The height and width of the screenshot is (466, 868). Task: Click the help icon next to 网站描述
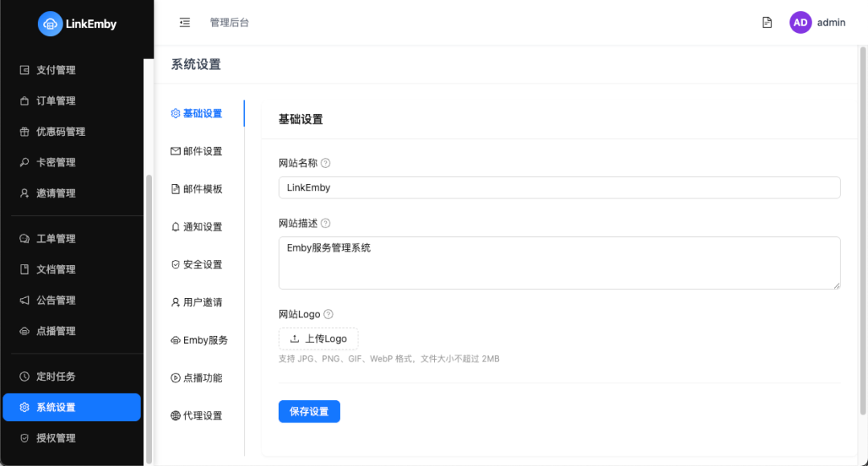click(325, 223)
